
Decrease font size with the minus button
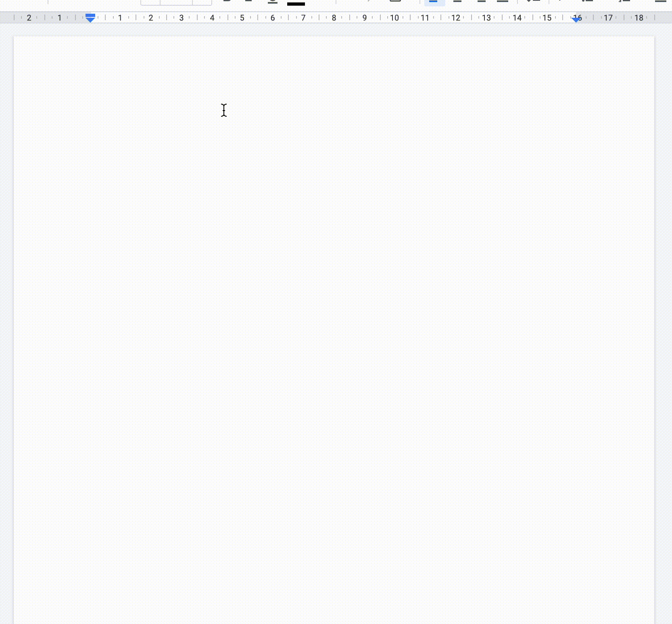(150, 2)
